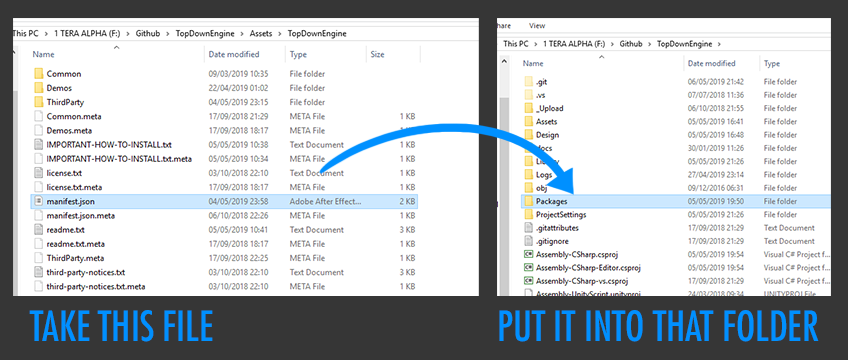Click scroll-up arrow in right window nav pane
Viewport: 848px width, 360px height.
505,62
